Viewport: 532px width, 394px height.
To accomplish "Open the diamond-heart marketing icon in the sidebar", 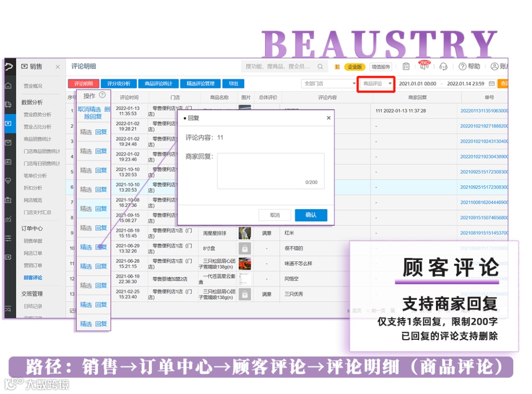I will coord(8,180).
